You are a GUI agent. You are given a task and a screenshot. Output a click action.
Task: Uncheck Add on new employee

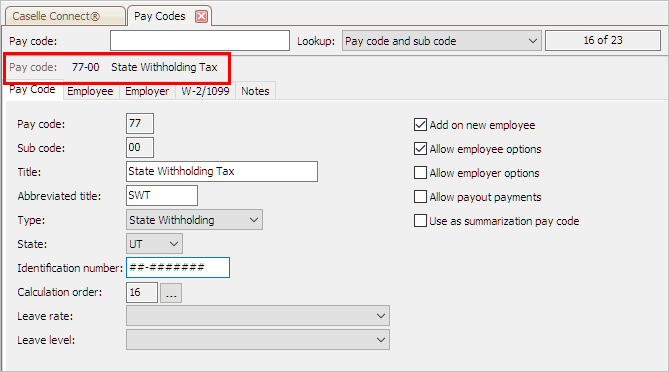click(420, 125)
